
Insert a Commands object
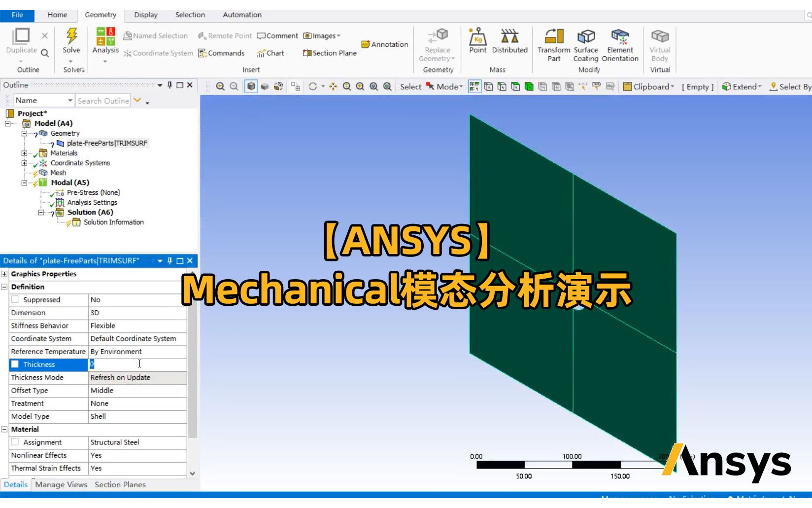221,53
